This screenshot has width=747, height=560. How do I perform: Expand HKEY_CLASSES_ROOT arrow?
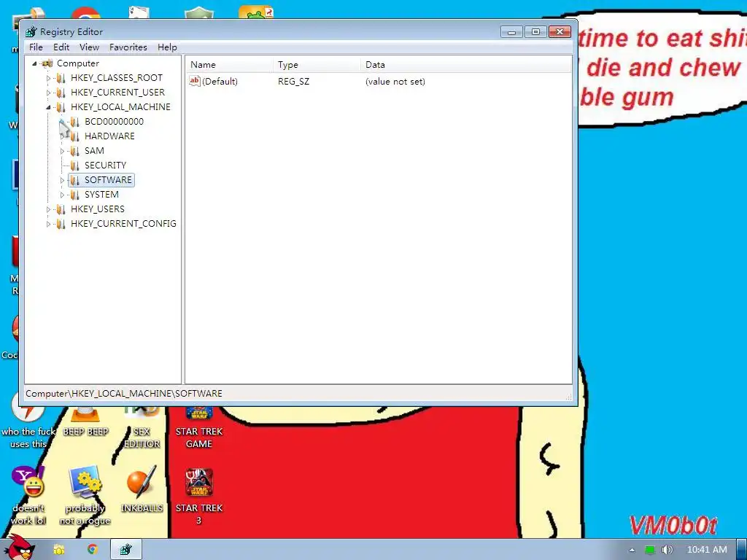(x=48, y=78)
